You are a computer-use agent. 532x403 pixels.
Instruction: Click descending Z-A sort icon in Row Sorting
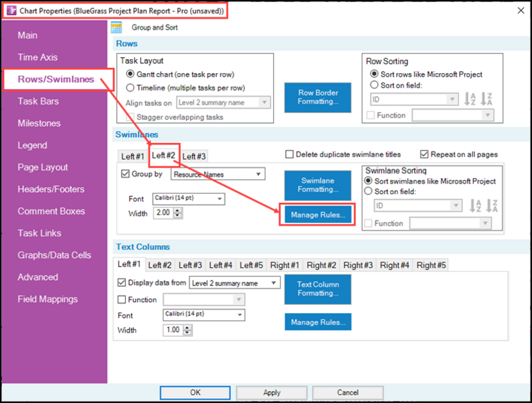(486, 99)
